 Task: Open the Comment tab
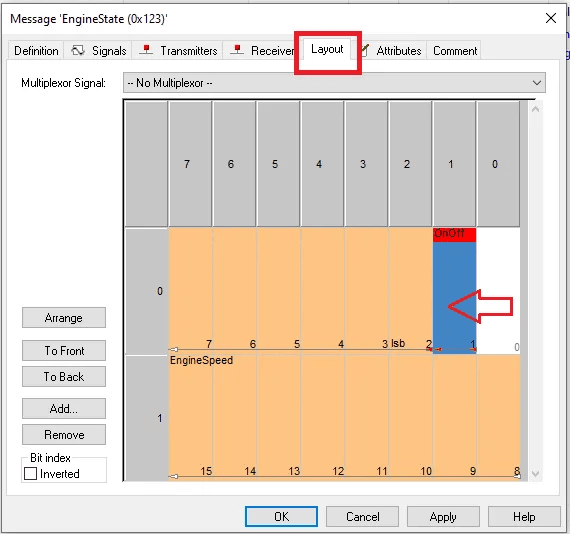point(454,51)
